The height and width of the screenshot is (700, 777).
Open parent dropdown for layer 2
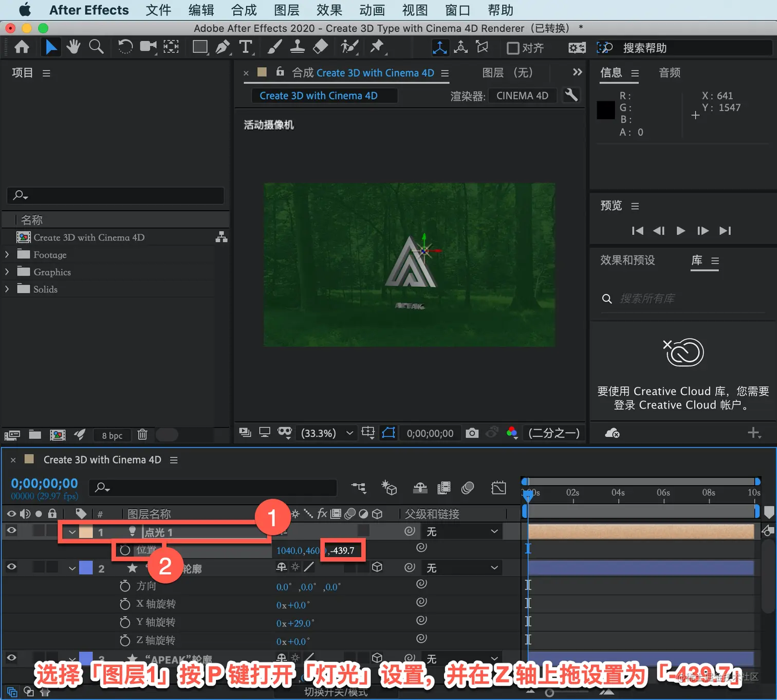pos(462,568)
